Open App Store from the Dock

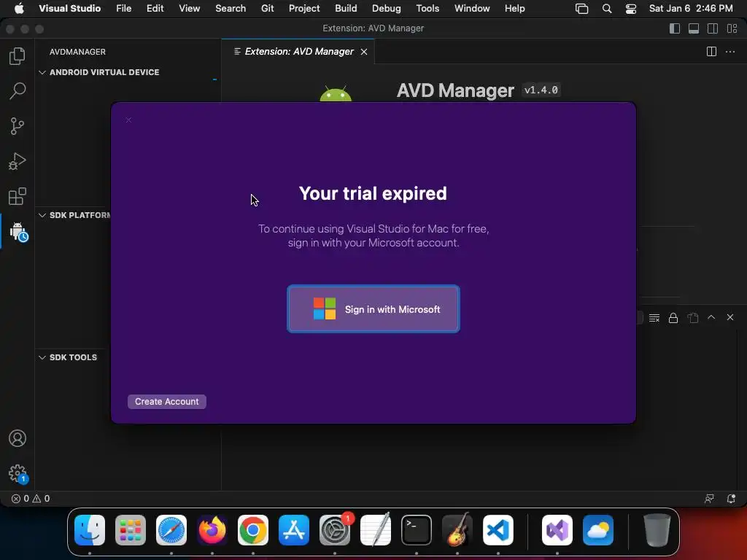[x=294, y=530]
